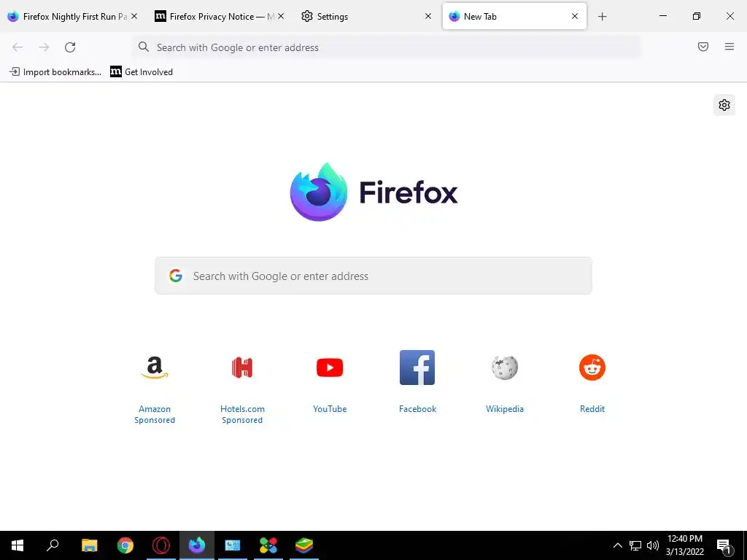The image size is (747, 560).
Task: Open the taskbar clock and date
Action: (684, 545)
